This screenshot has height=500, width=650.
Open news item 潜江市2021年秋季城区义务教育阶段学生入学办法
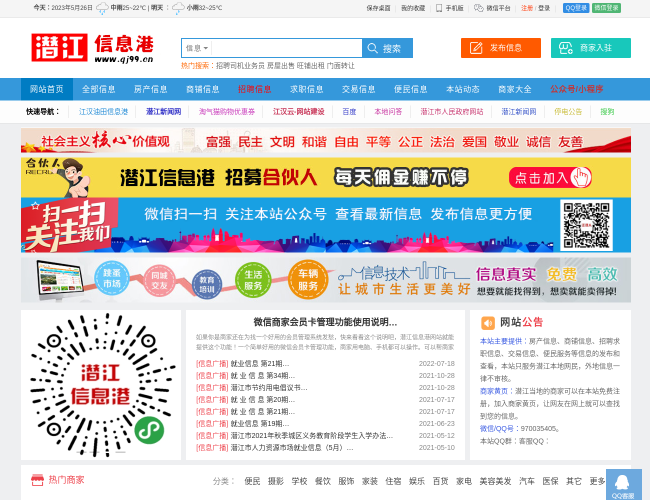click(x=312, y=436)
